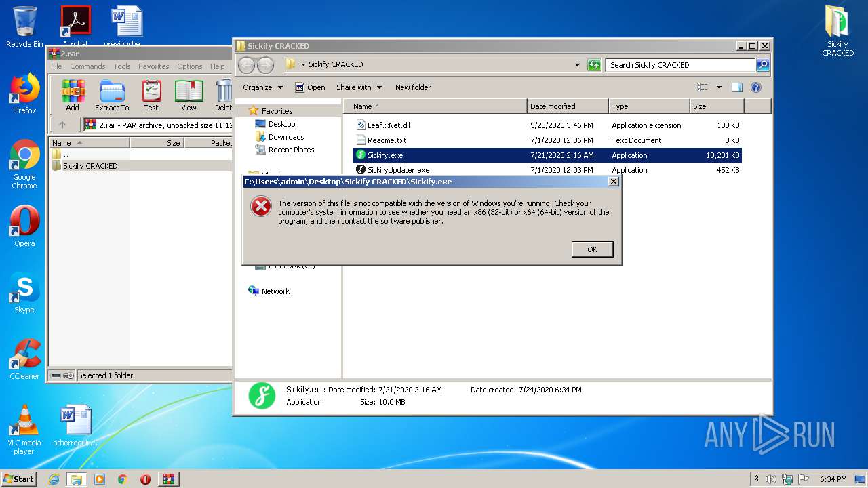Open Recent Places in navigation pane
This screenshot has width=868, height=488.
[285, 150]
